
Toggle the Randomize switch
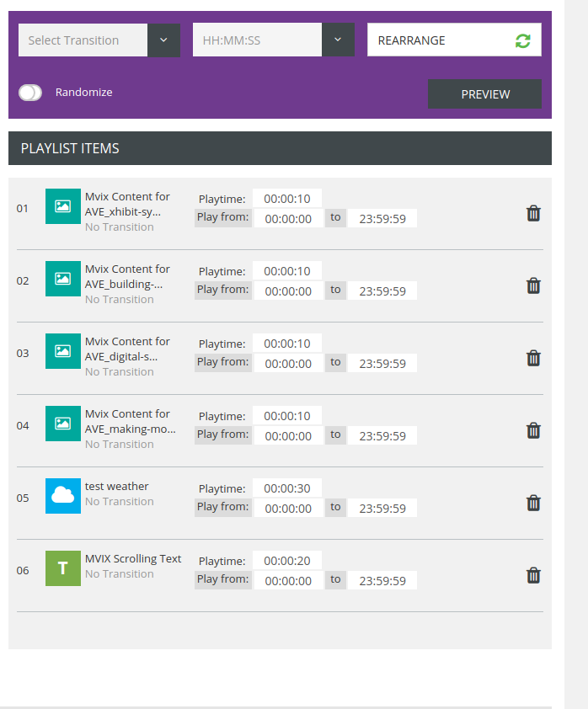click(30, 93)
